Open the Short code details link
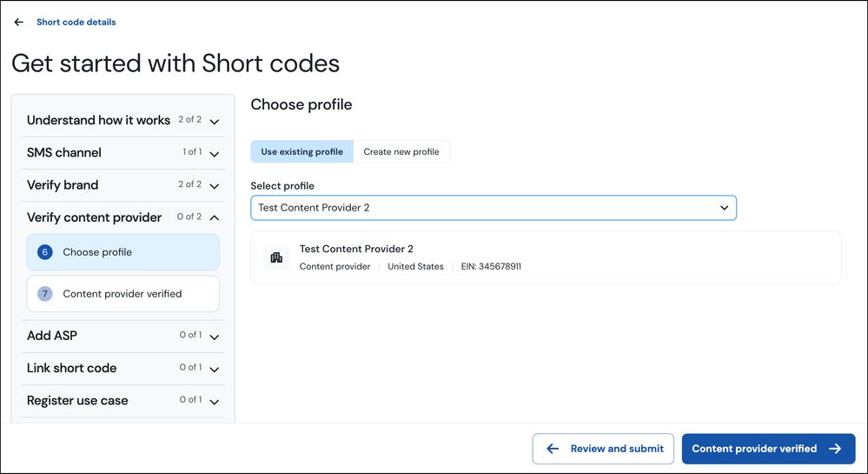868x474 pixels. pyautogui.click(x=76, y=22)
